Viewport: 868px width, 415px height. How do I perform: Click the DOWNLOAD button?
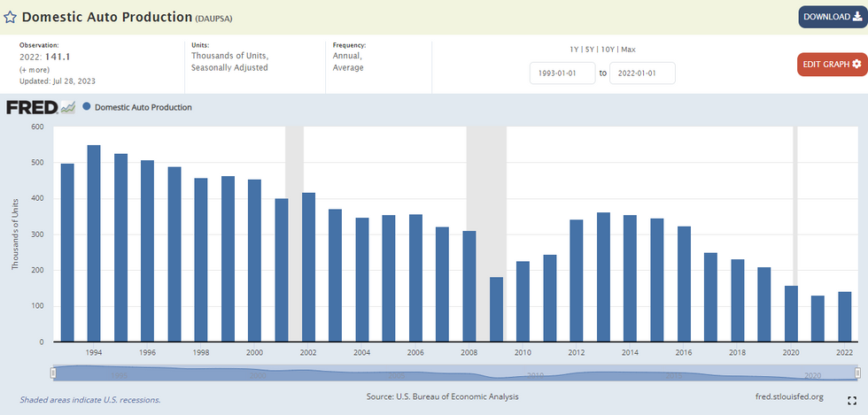tap(833, 17)
